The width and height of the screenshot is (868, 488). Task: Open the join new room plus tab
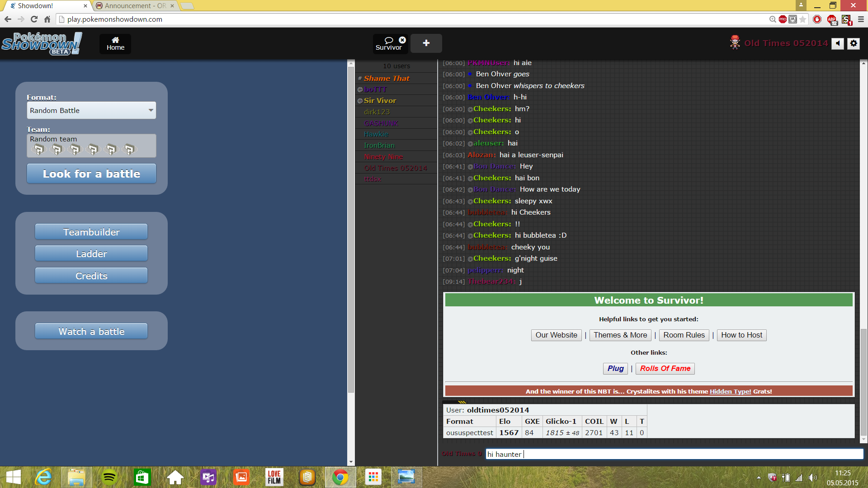tap(426, 43)
